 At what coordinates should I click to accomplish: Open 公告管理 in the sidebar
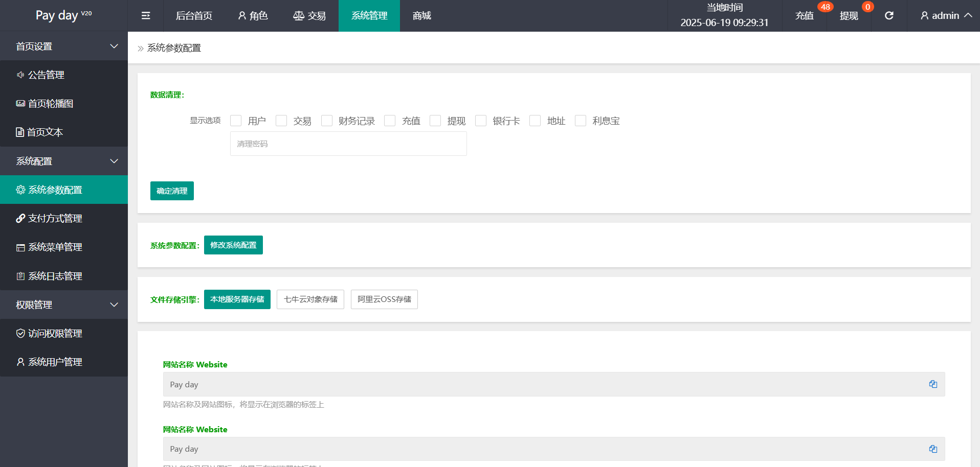point(64,75)
